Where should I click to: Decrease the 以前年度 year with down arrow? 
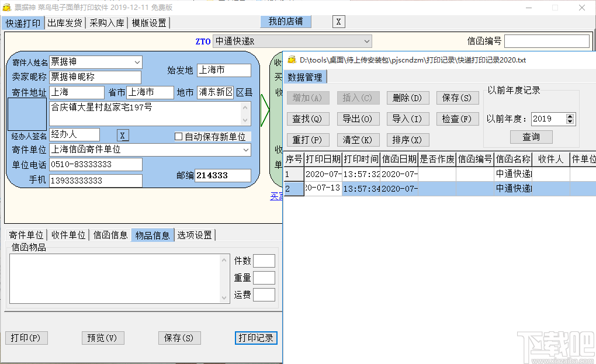pos(570,122)
